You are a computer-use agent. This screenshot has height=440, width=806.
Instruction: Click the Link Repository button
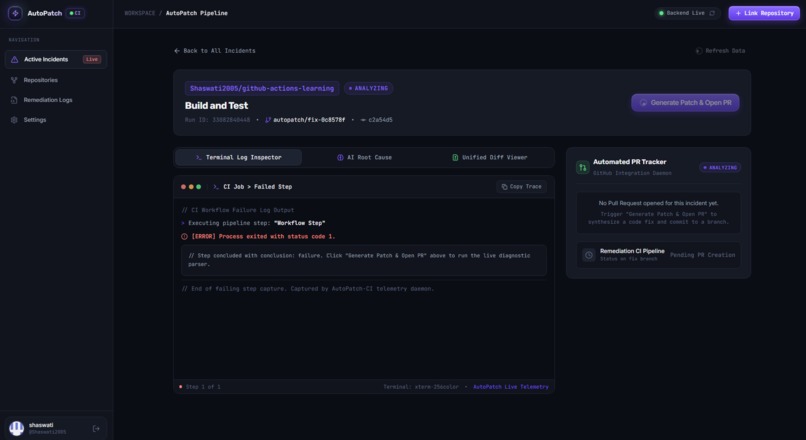[x=764, y=13]
